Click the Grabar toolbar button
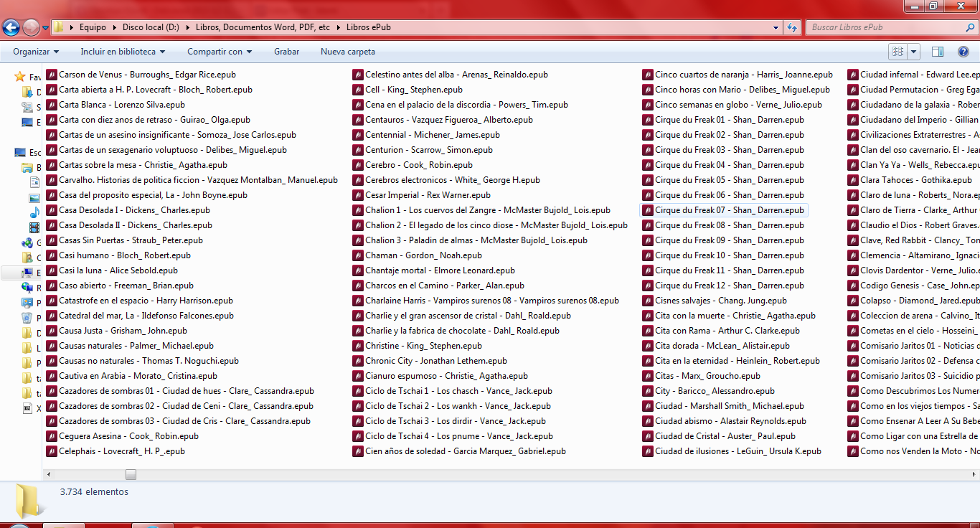This screenshot has height=528, width=980. (x=287, y=52)
